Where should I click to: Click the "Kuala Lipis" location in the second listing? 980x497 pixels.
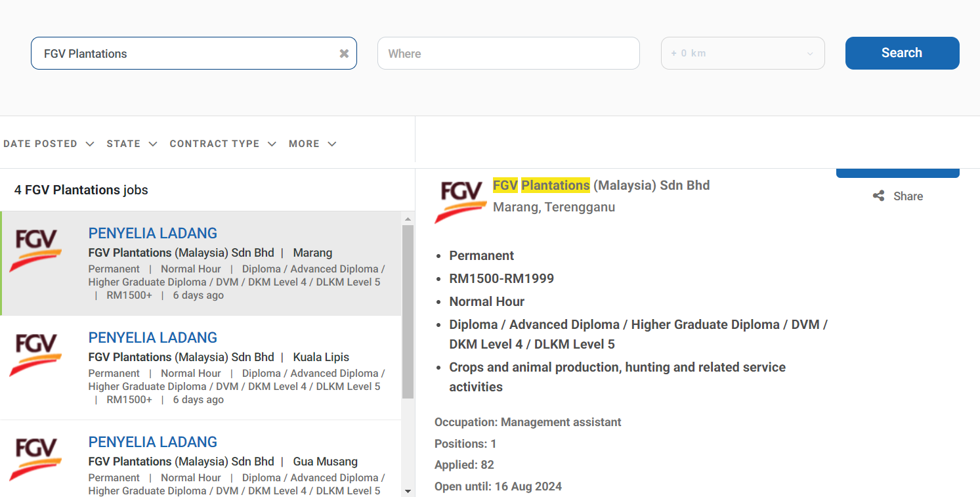click(321, 357)
